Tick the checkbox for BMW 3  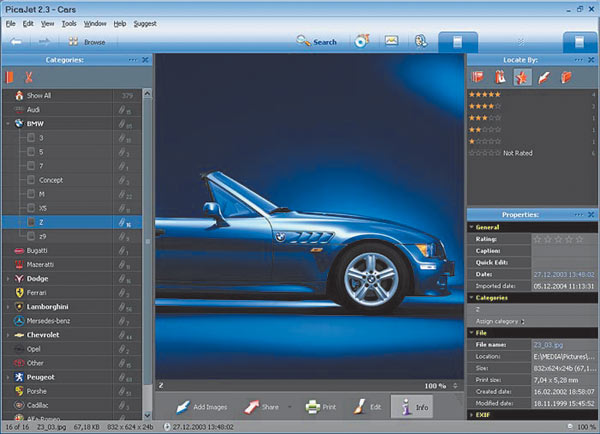click(31, 138)
